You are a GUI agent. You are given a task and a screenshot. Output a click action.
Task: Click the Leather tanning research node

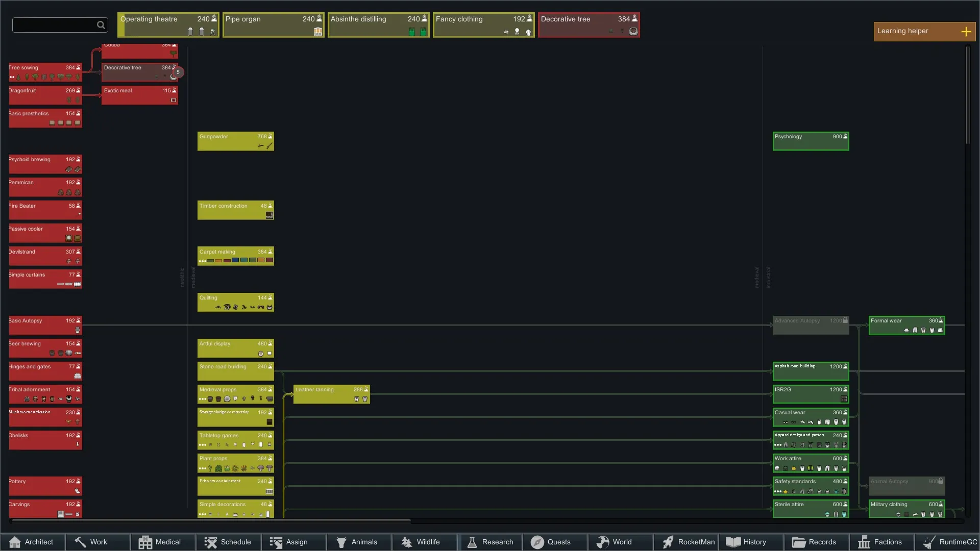(x=331, y=394)
